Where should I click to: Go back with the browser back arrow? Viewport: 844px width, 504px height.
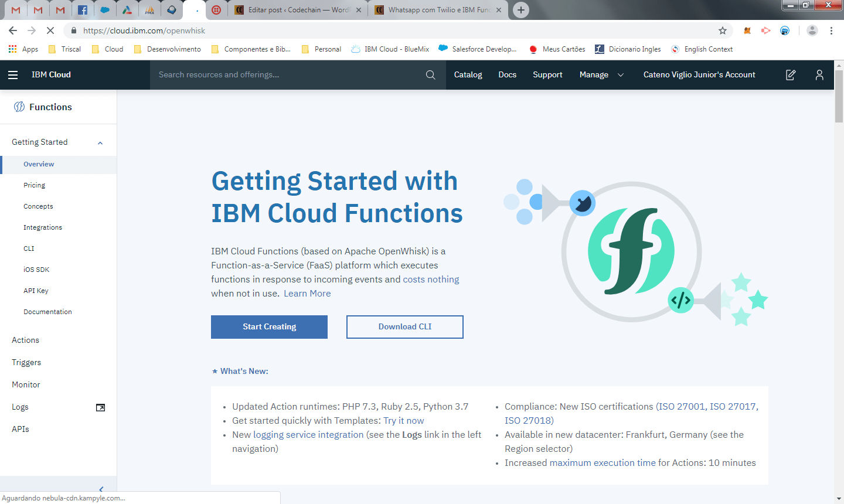coord(13,30)
